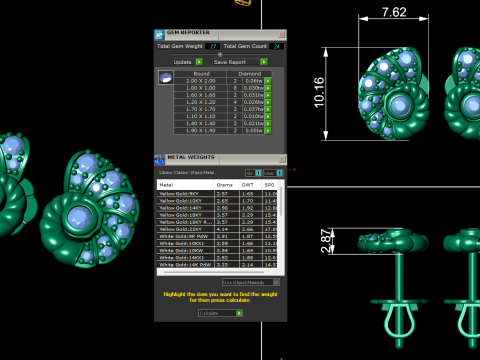
Task: Click the Metal column header
Action: (185, 185)
